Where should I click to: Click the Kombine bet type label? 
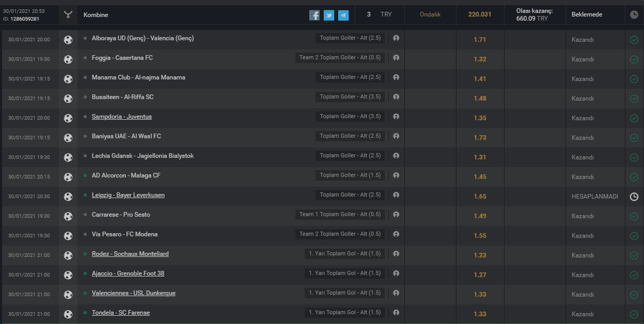pos(96,15)
